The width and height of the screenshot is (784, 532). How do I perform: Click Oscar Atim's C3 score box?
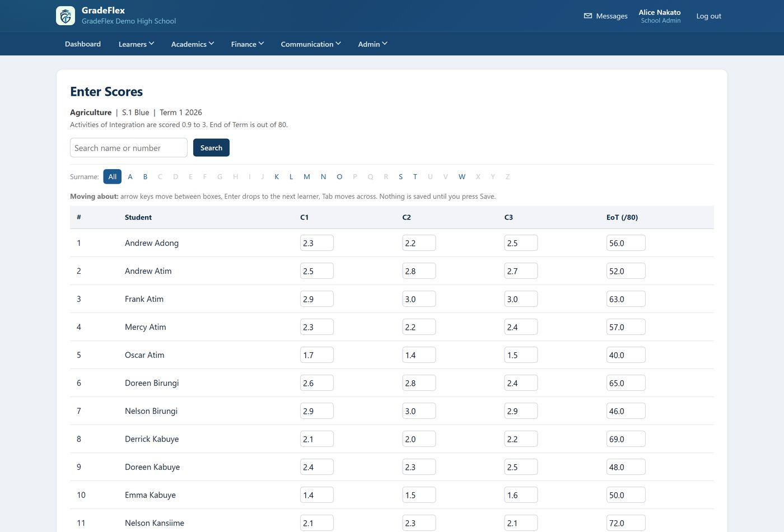[521, 354]
